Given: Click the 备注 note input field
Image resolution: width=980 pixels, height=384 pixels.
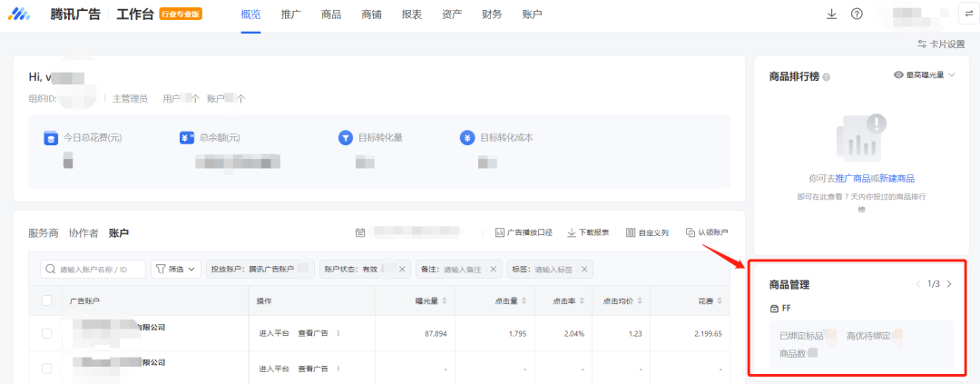Looking at the screenshot, I should click(463, 270).
